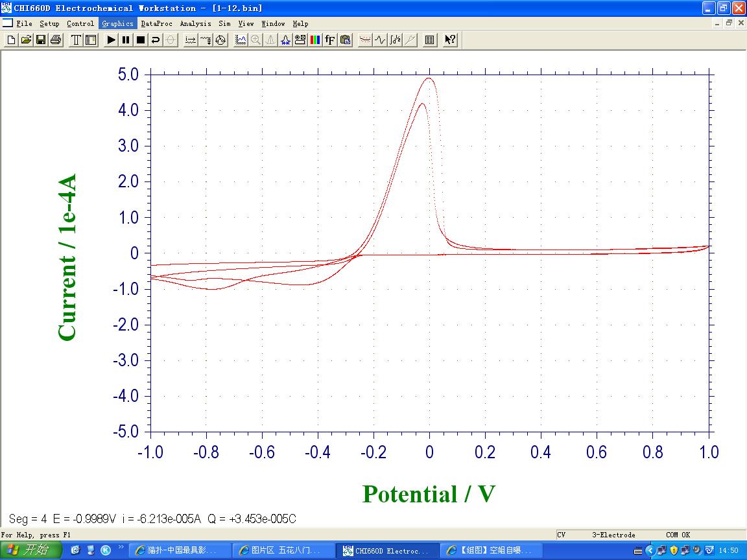Switch to the fourth IE taskbar window, 【组图】

pyautogui.click(x=491, y=550)
